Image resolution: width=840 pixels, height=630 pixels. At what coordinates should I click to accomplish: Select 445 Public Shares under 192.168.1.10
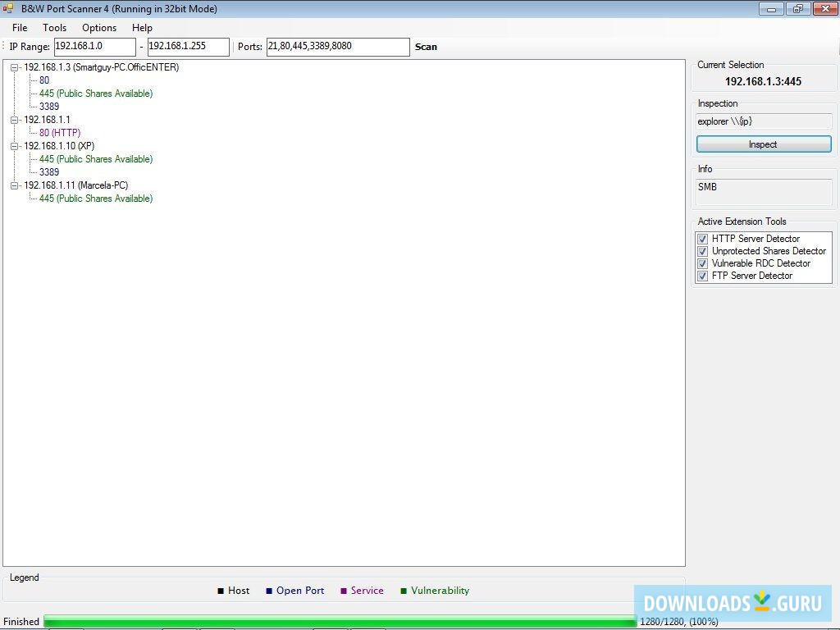(96, 159)
